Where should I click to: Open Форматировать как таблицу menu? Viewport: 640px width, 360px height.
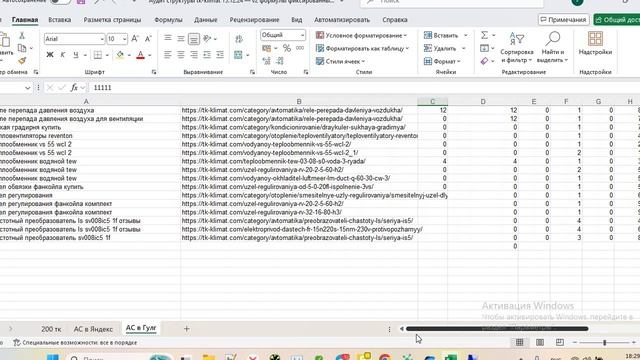(362, 49)
